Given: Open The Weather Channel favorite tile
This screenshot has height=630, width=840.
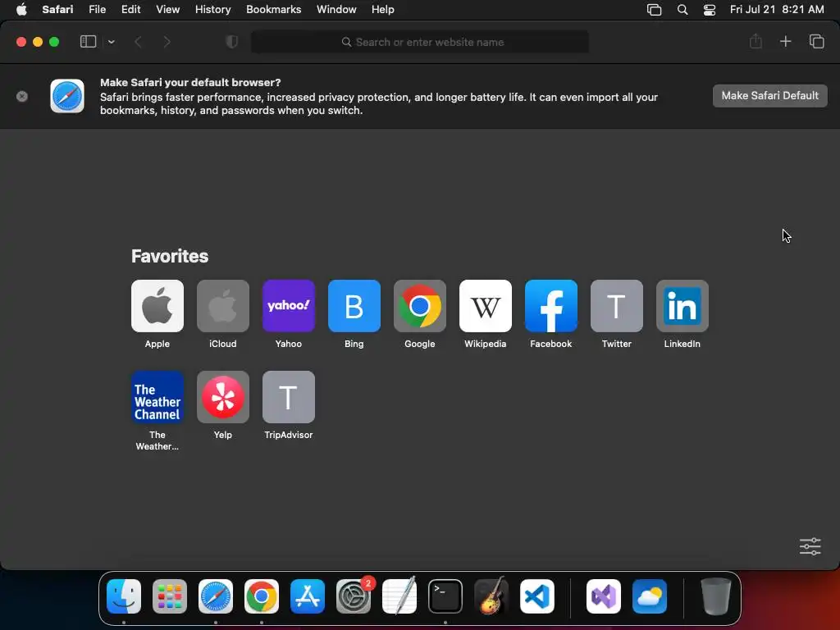Looking at the screenshot, I should click(157, 397).
